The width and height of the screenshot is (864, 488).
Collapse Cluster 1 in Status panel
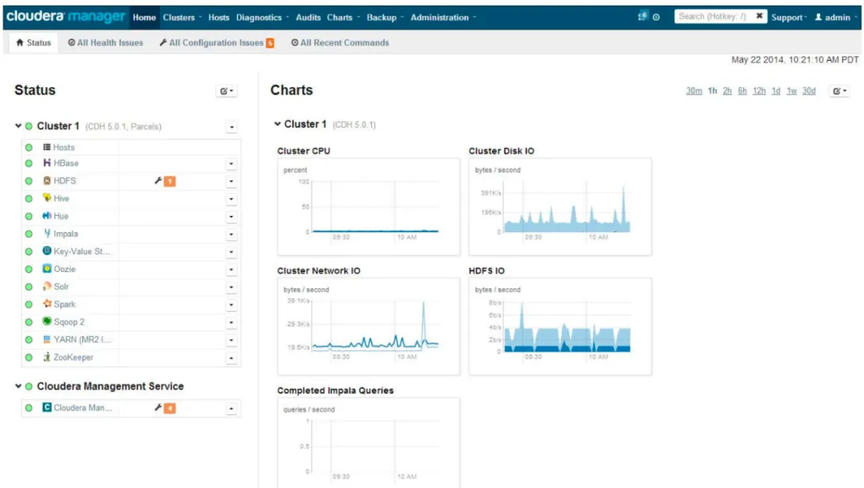[18, 126]
